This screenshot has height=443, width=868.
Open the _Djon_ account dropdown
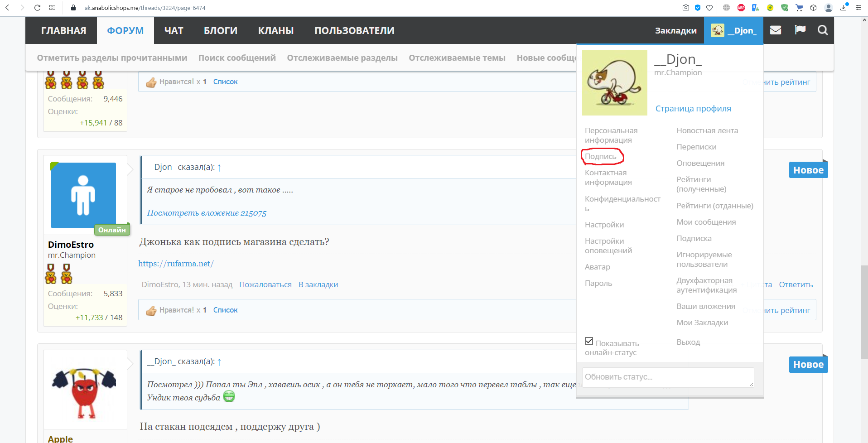point(733,30)
